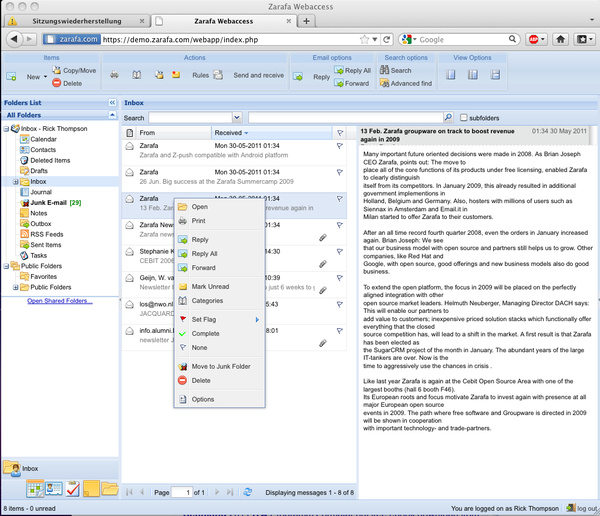The width and height of the screenshot is (600, 516).
Task: Select the second View Options layout icon
Action: tap(473, 75)
